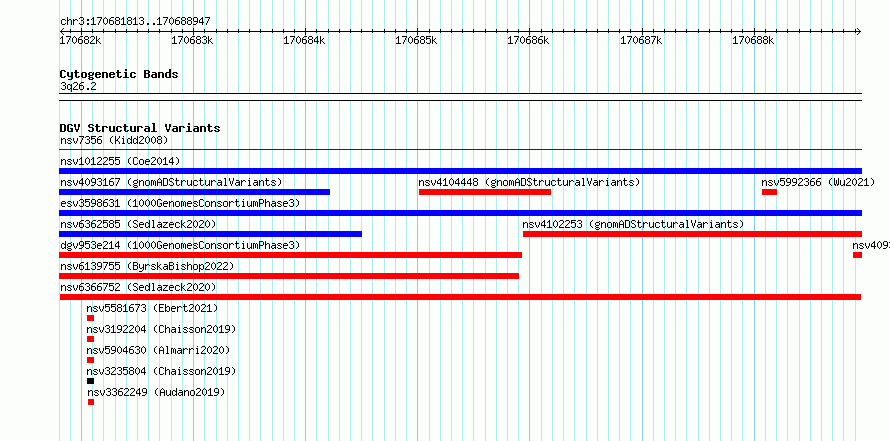The height and width of the screenshot is (441, 890).
Task: Click red square glyph under nsv3362249
Action: click(91, 402)
